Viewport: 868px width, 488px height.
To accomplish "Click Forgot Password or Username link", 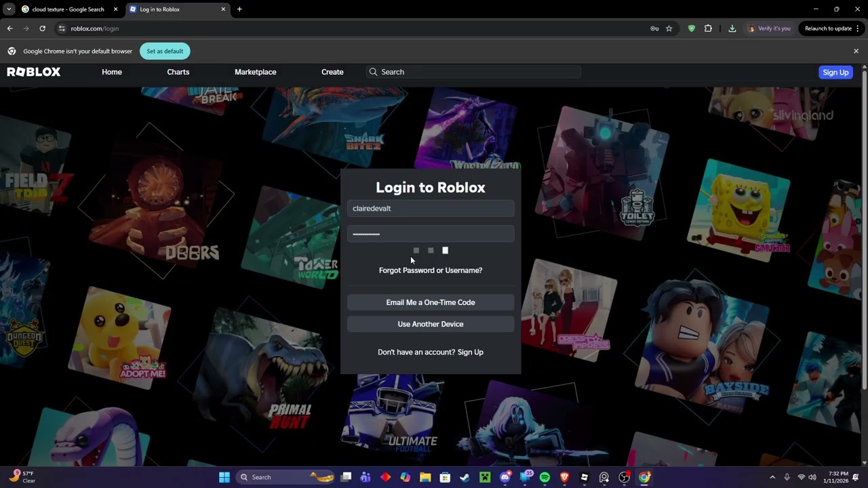I will coord(431,270).
